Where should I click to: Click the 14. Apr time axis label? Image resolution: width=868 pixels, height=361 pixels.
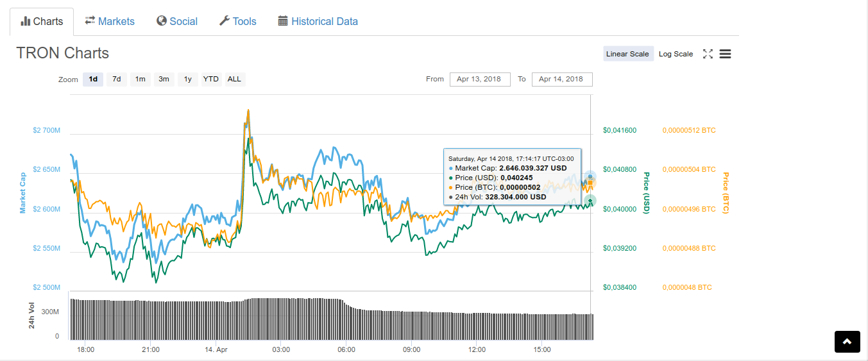tap(216, 350)
